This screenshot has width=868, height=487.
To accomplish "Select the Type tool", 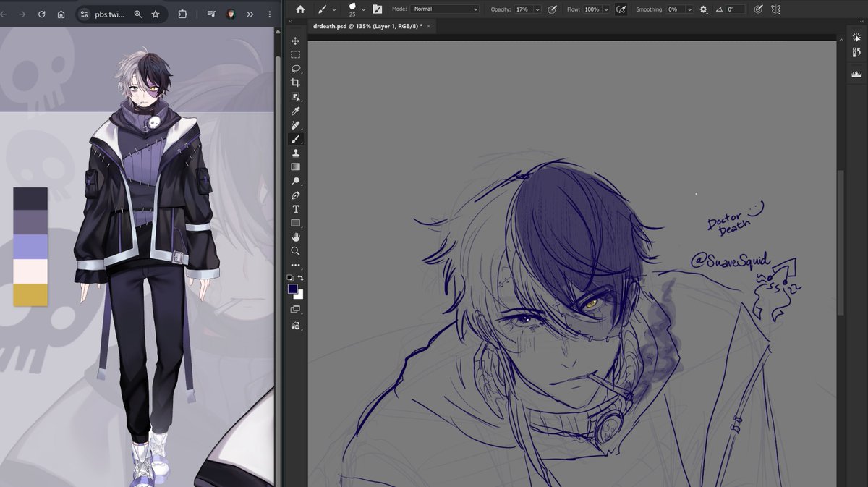I will [295, 209].
